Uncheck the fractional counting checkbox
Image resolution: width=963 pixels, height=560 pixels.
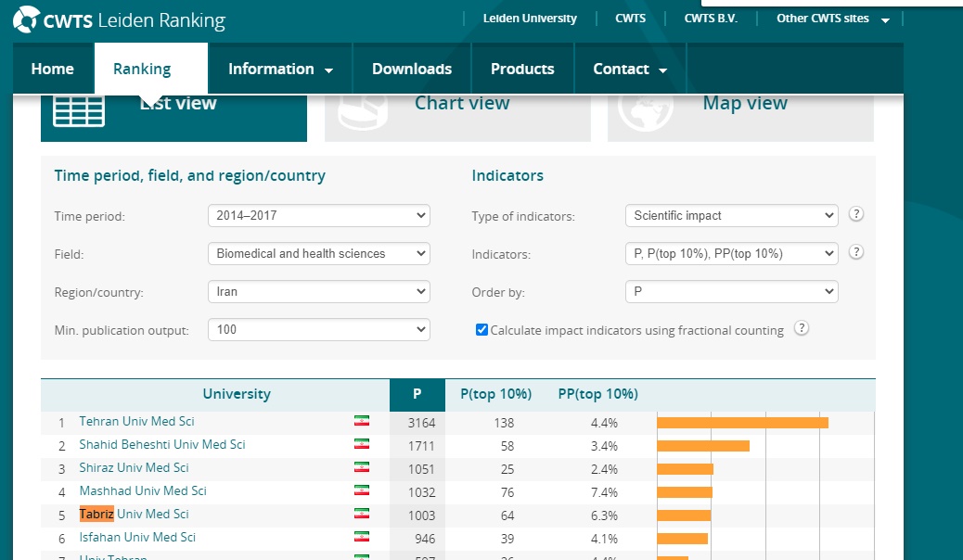tap(481, 330)
